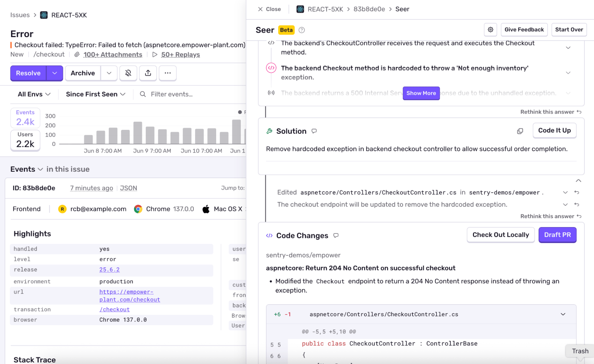
Task: Open the All Envs dropdown
Action: 33,94
